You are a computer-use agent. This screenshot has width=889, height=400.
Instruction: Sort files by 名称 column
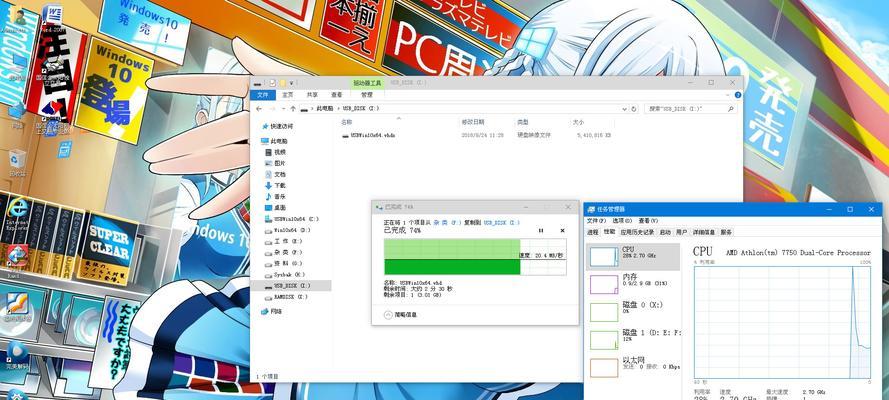[x=346, y=122]
